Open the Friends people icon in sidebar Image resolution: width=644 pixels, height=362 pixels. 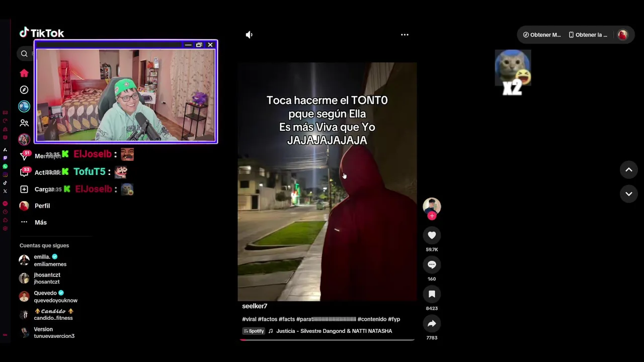click(24, 123)
